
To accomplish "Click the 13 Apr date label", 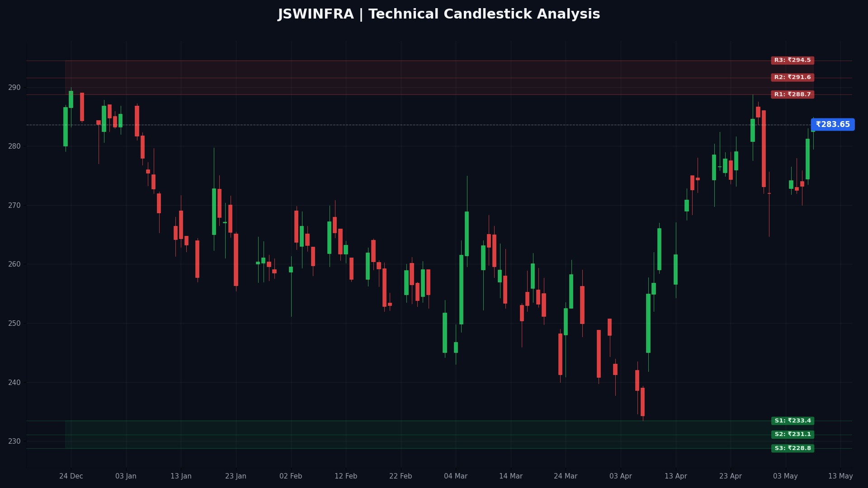I will 676,476.
